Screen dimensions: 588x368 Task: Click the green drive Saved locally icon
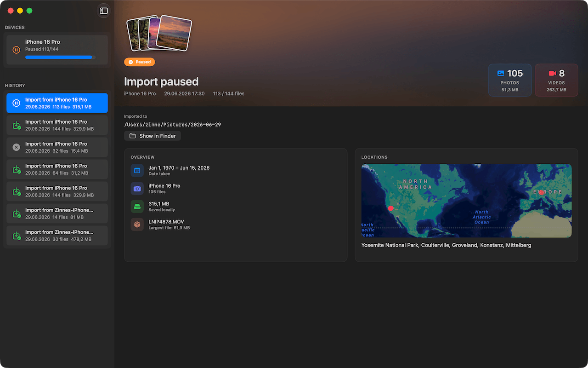tap(137, 207)
